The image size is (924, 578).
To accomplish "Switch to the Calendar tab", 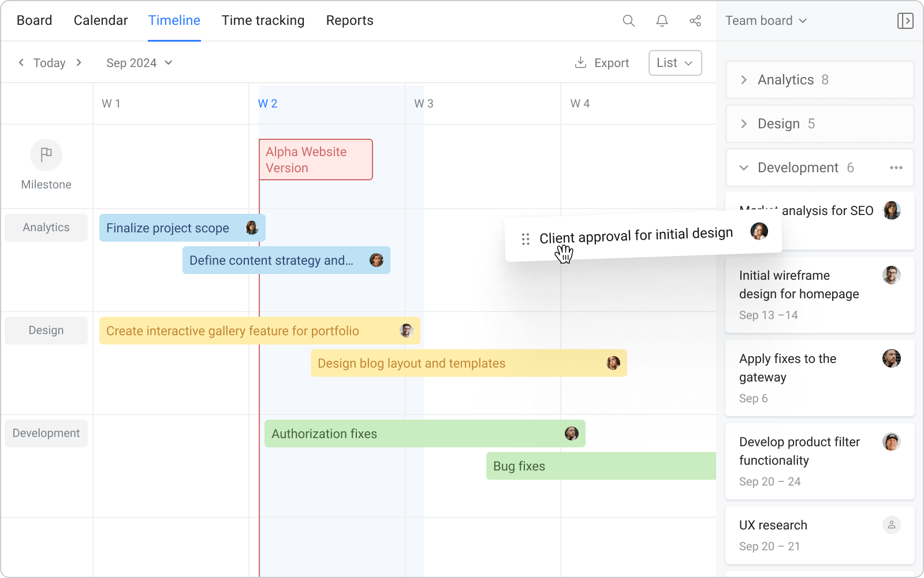I will (100, 20).
